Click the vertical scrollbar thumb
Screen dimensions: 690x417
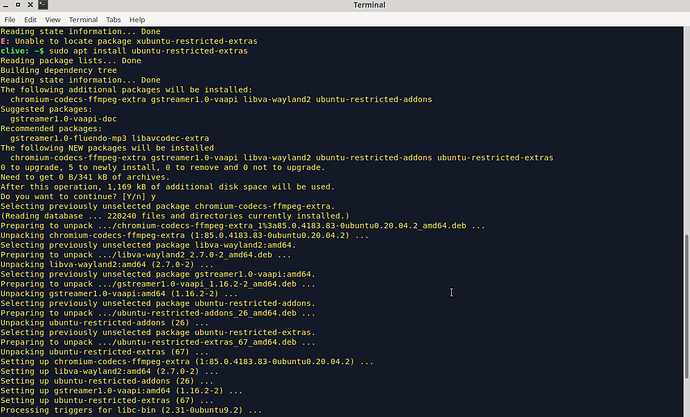pyautogui.click(x=687, y=307)
